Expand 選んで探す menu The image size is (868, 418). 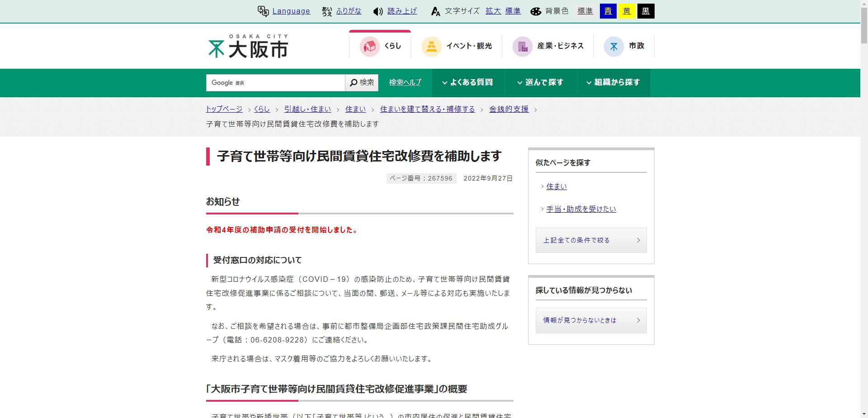pos(541,83)
